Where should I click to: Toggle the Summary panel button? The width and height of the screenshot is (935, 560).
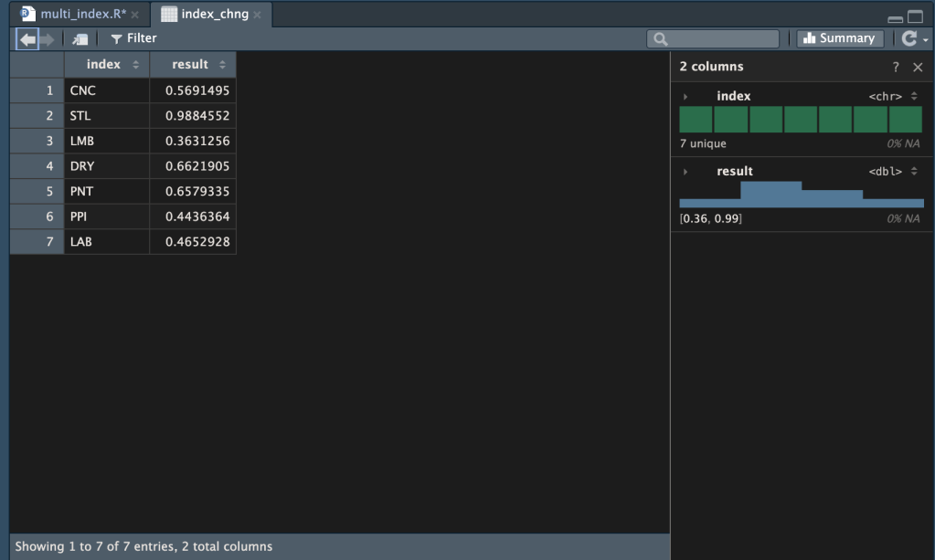click(x=840, y=38)
